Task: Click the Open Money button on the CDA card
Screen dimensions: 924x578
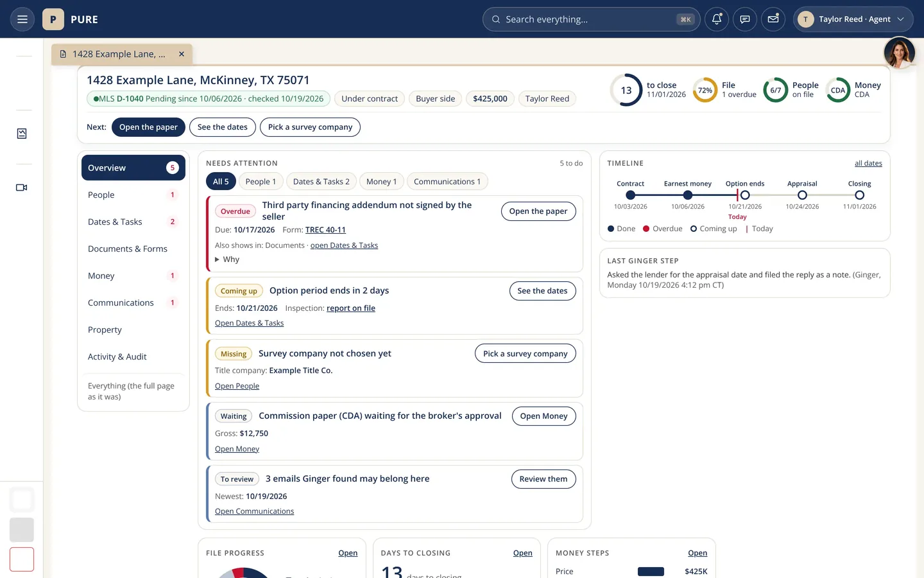Action: [544, 416]
